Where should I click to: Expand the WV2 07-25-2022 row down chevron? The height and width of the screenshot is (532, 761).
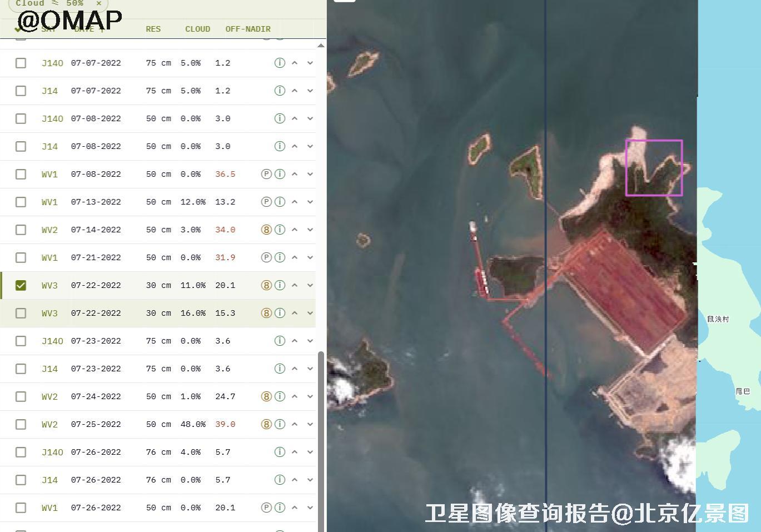pyautogui.click(x=310, y=424)
